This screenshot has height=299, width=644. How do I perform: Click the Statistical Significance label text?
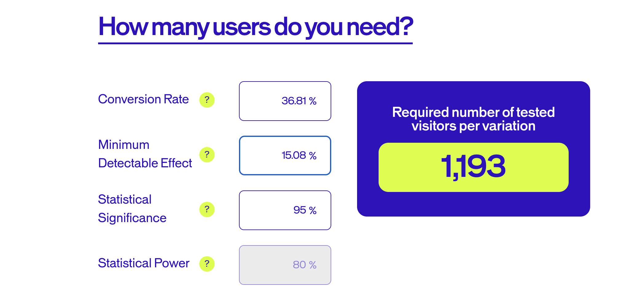[132, 209]
